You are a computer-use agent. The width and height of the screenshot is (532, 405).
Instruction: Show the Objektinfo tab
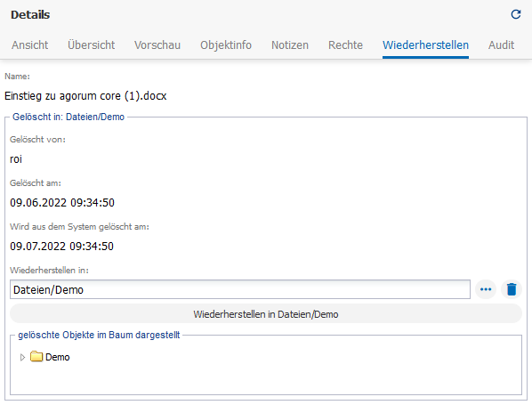tap(226, 45)
